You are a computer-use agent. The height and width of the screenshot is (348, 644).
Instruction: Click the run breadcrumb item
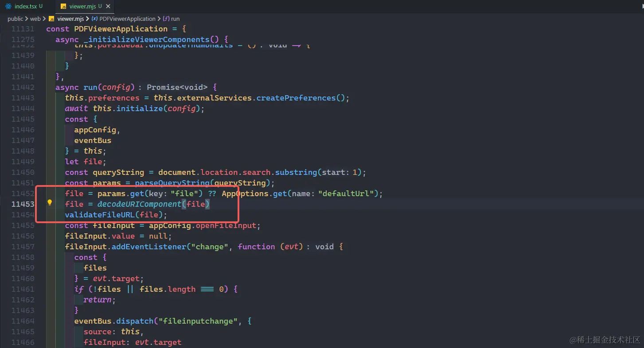pos(175,19)
